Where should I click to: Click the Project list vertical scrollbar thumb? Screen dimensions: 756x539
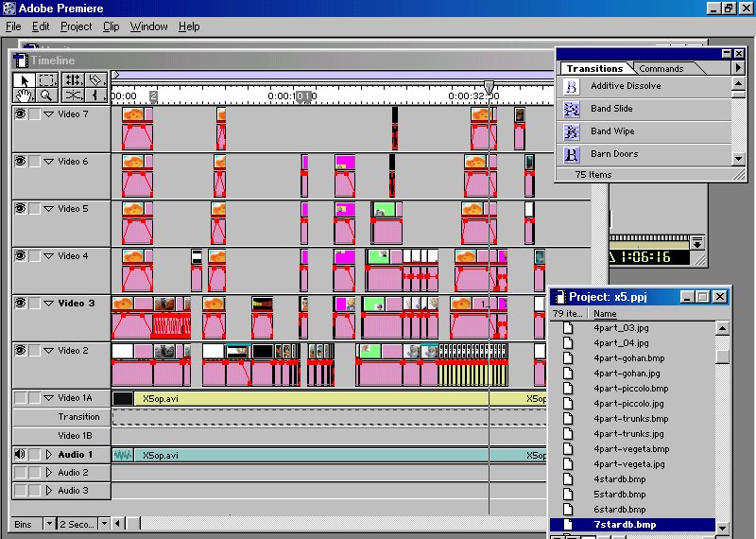722,356
